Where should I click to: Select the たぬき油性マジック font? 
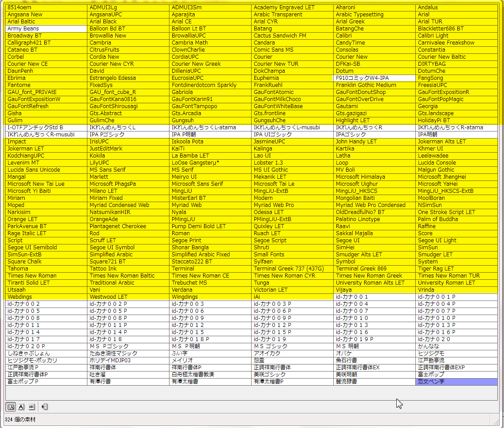click(128, 354)
